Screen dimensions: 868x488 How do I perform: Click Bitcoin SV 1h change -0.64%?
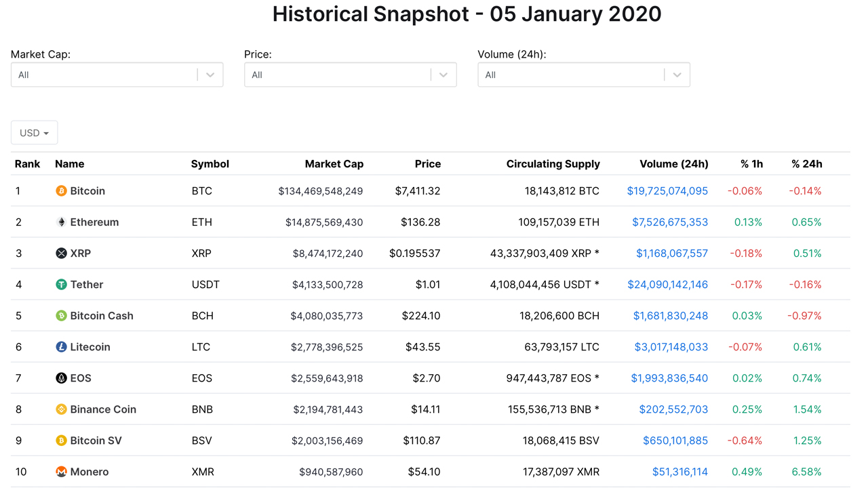click(x=745, y=441)
